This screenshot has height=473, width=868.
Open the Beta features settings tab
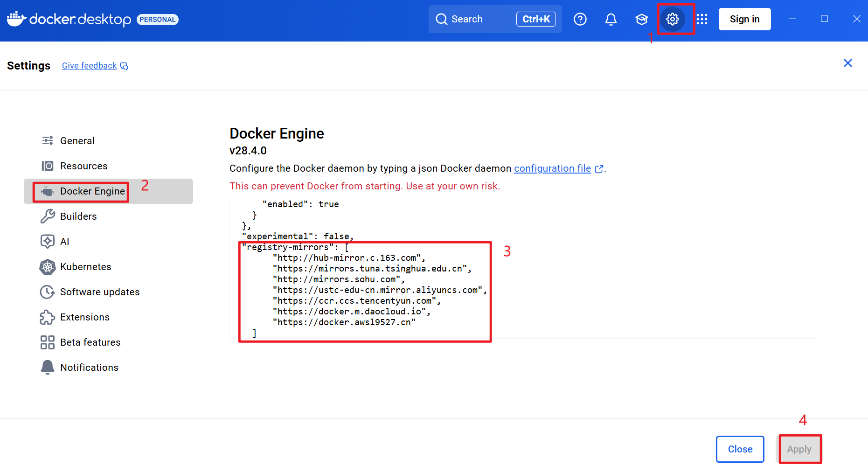tap(108, 342)
